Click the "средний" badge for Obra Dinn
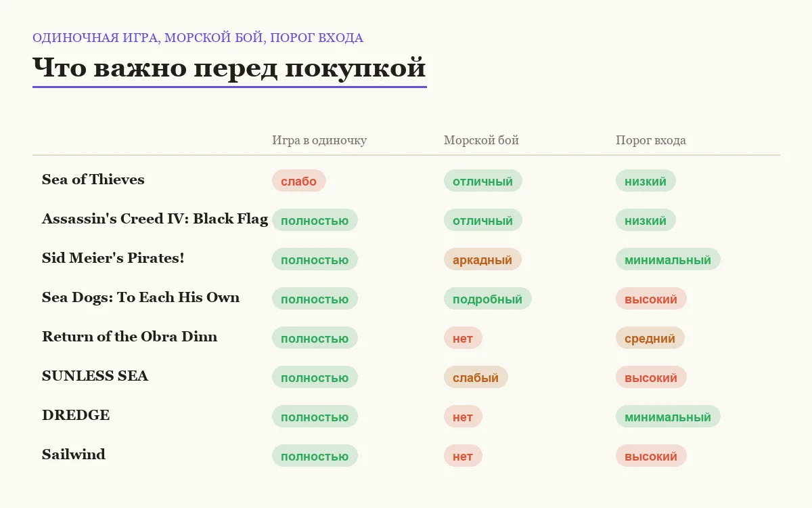Viewport: 812px width, 508px height. (650, 338)
